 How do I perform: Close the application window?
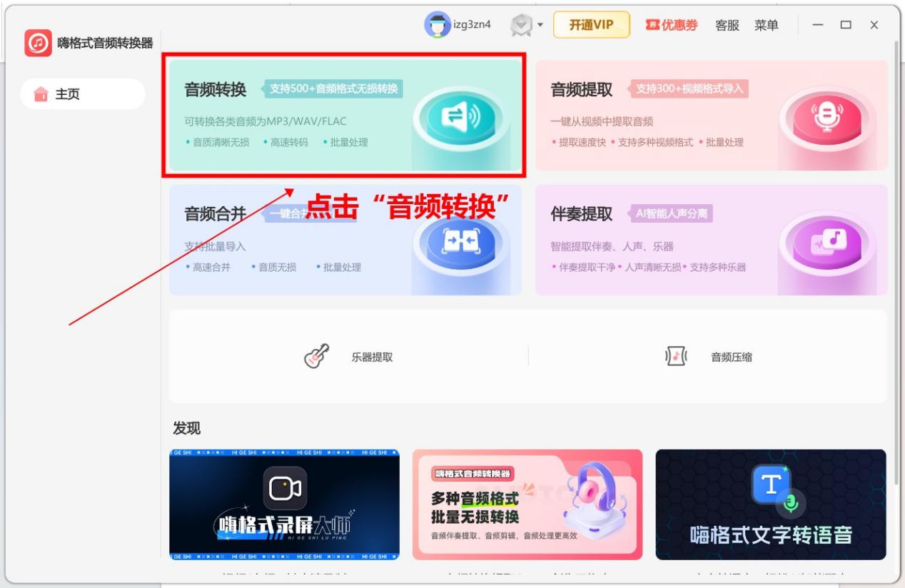point(874,25)
